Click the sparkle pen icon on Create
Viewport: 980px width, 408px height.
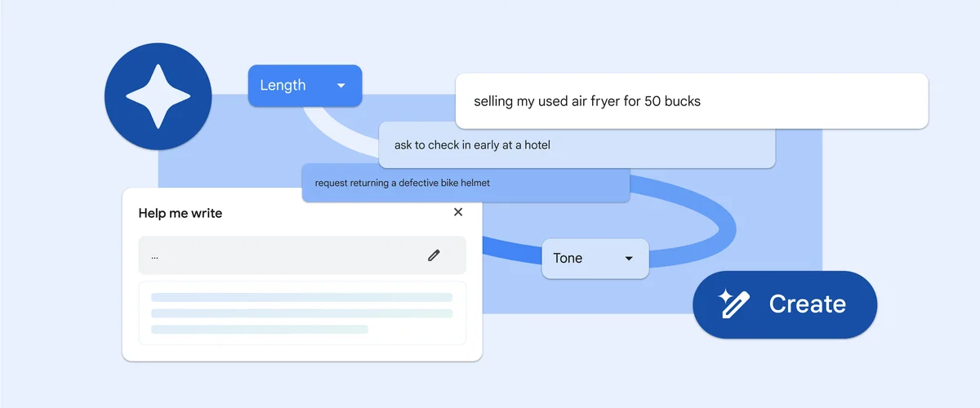(x=733, y=304)
